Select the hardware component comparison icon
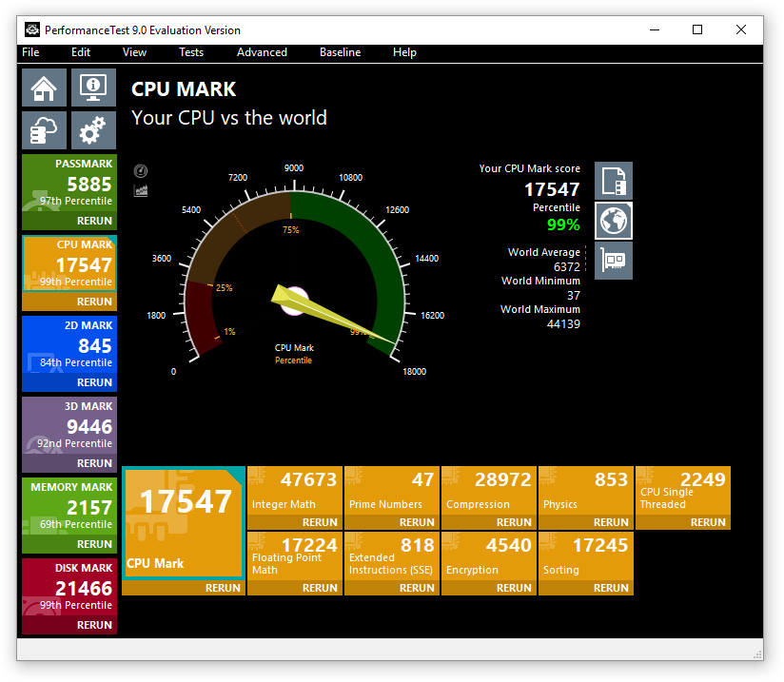The width and height of the screenshot is (784, 682). pos(614,261)
